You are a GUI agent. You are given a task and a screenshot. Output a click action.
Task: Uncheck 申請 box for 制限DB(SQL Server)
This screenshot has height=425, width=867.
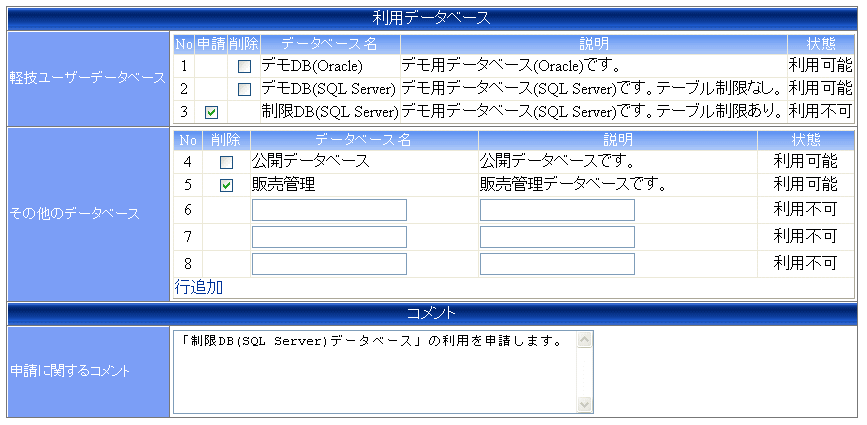(x=211, y=112)
